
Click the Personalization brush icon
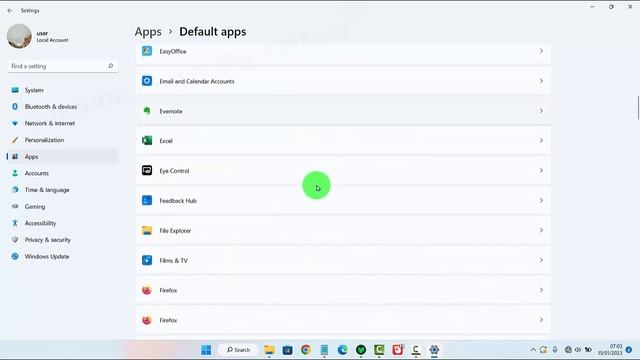(x=15, y=140)
